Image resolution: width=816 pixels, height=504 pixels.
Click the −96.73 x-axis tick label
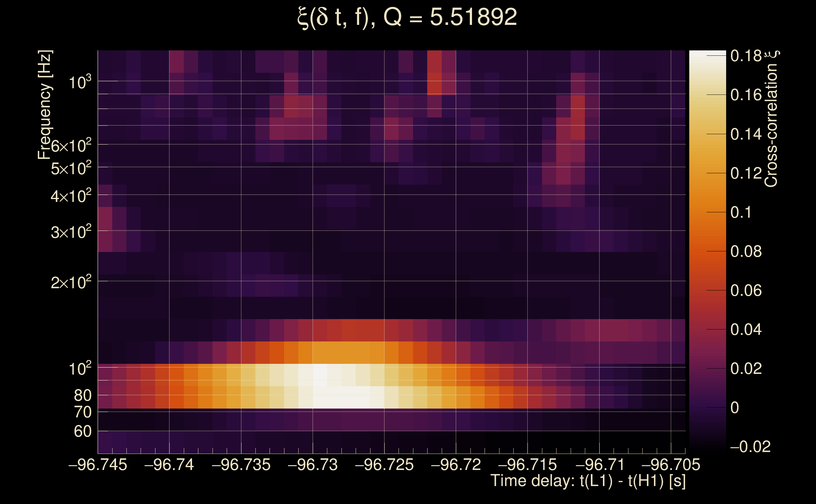coord(312,465)
